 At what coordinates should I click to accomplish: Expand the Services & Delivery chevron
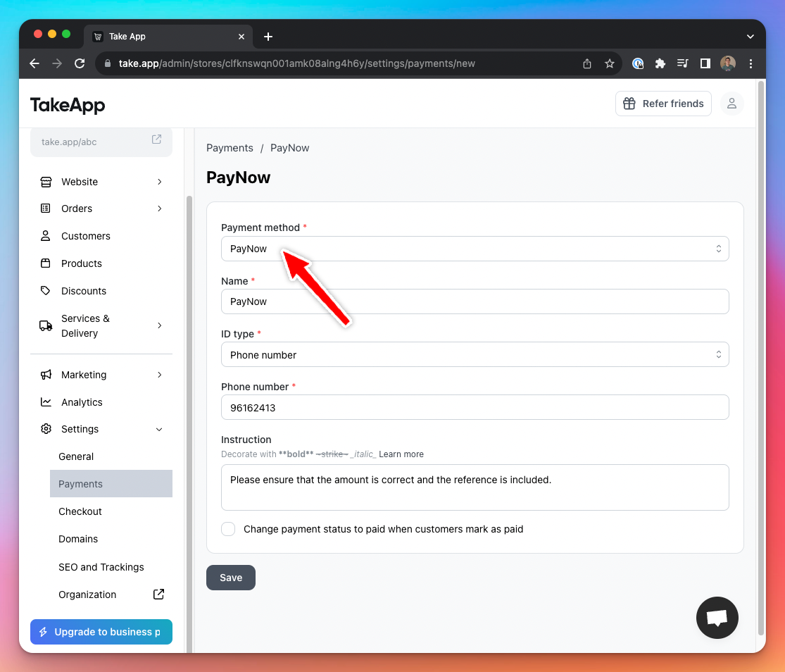click(160, 325)
